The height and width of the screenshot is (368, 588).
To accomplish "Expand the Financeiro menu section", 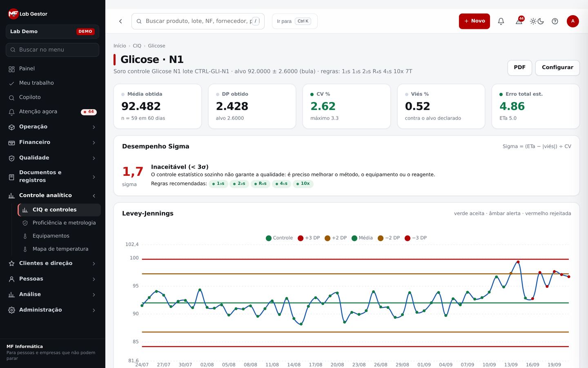I will [x=52, y=142].
